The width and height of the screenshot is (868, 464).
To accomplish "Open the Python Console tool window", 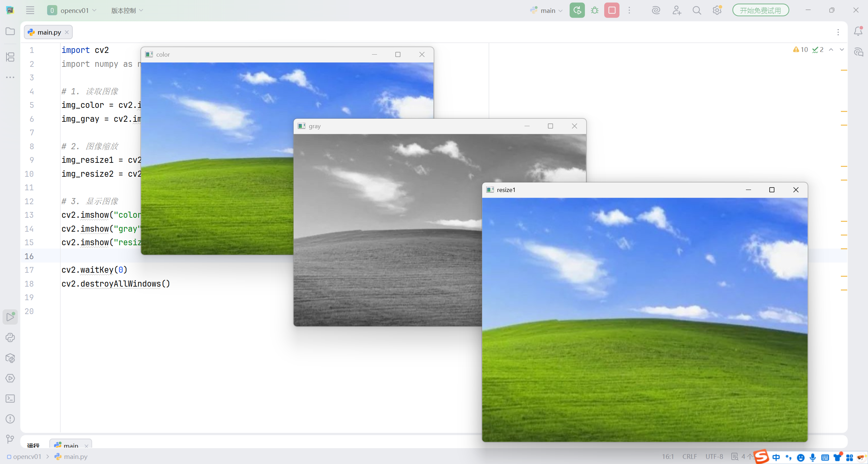I will 10,337.
